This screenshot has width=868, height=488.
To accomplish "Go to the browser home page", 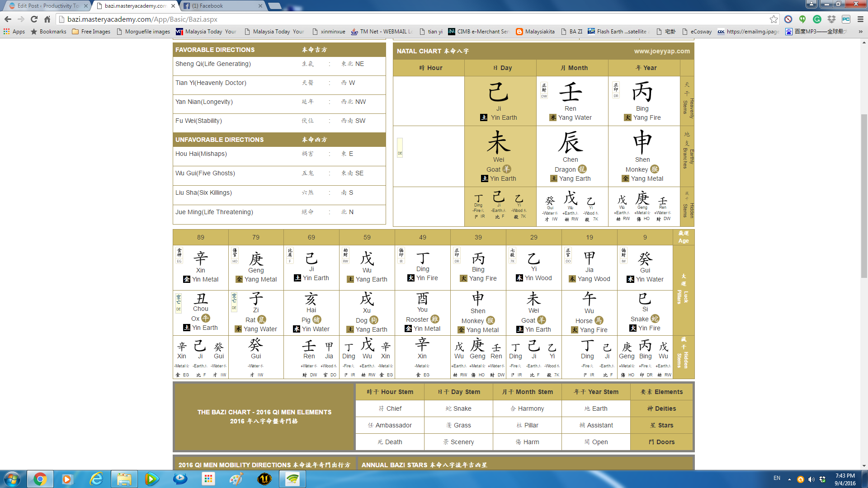I will click(x=47, y=19).
